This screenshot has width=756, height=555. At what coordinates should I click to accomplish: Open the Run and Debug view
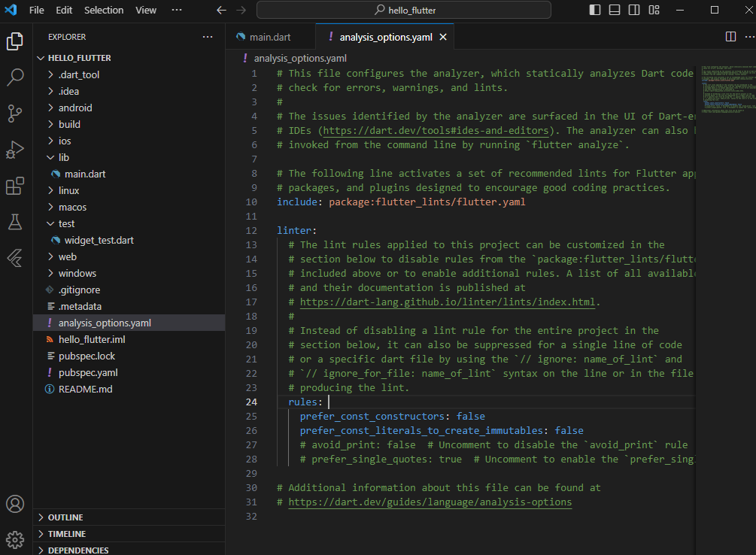15,150
